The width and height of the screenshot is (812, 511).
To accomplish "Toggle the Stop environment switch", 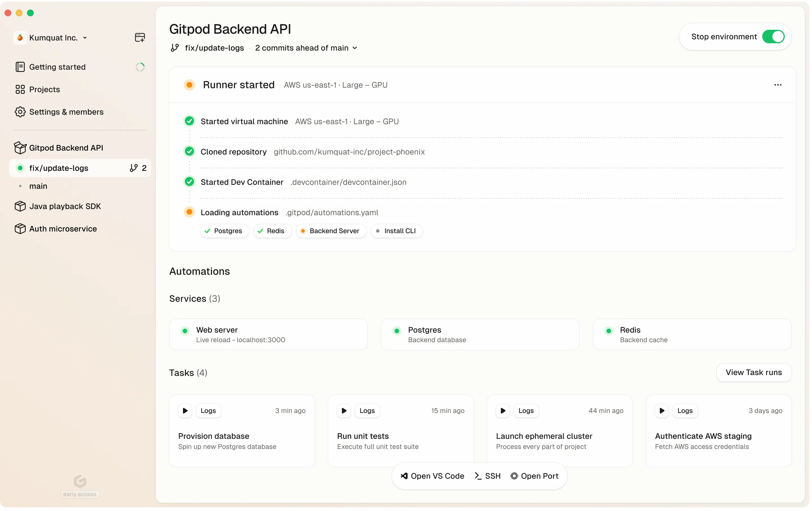I will (x=773, y=37).
